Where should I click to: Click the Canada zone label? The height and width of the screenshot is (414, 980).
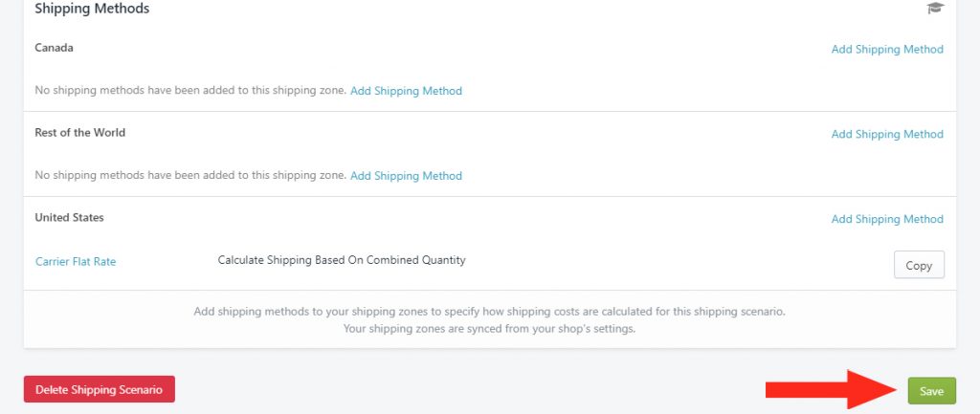pos(54,48)
